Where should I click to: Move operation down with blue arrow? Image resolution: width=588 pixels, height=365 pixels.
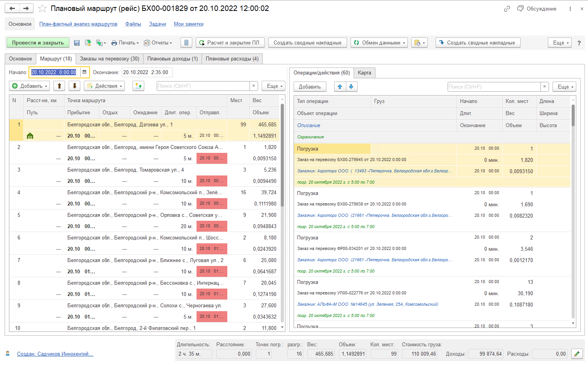(351, 87)
